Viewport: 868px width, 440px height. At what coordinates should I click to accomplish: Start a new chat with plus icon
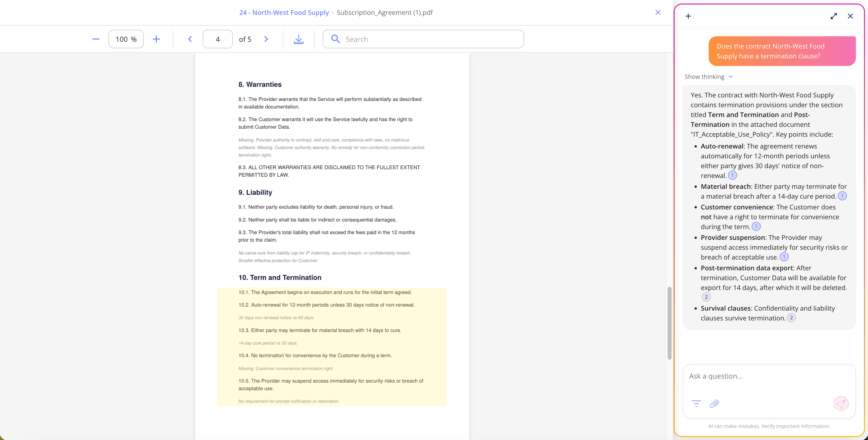[x=689, y=16]
